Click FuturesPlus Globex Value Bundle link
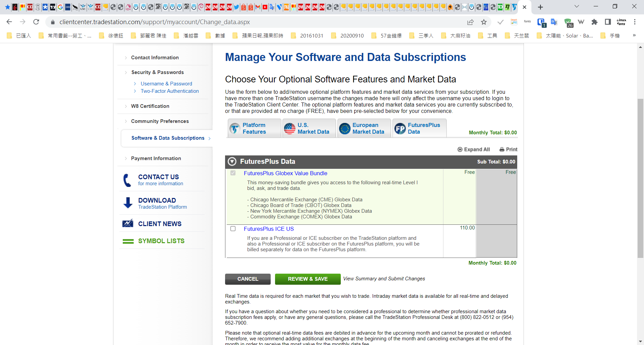 (285, 173)
